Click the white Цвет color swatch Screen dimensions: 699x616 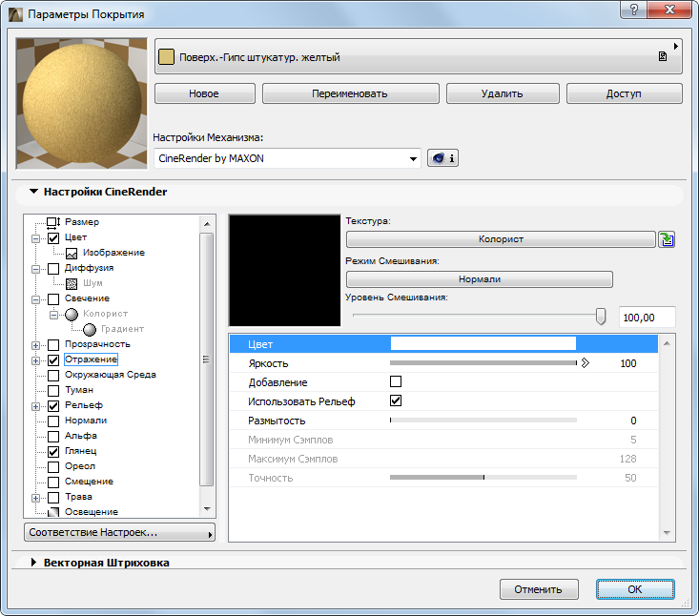[483, 343]
